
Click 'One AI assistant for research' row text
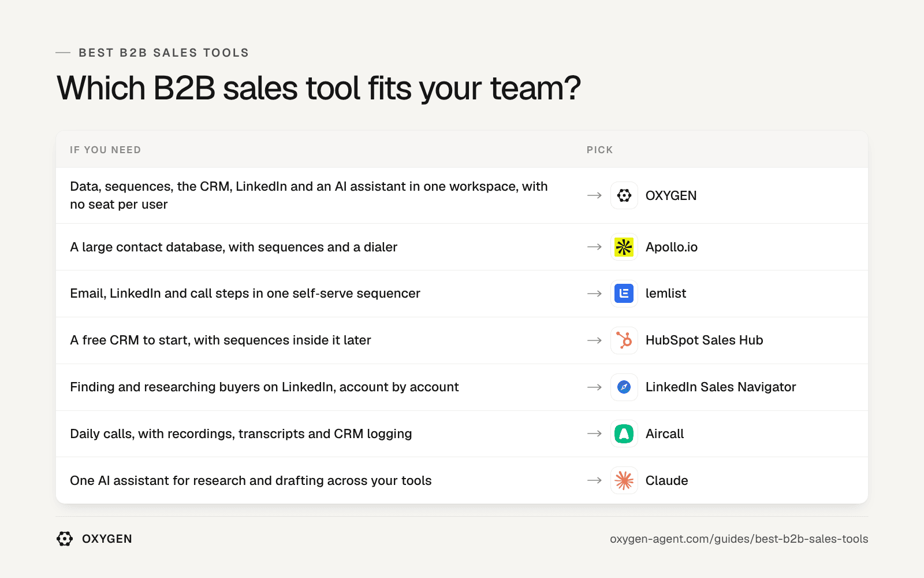(251, 480)
